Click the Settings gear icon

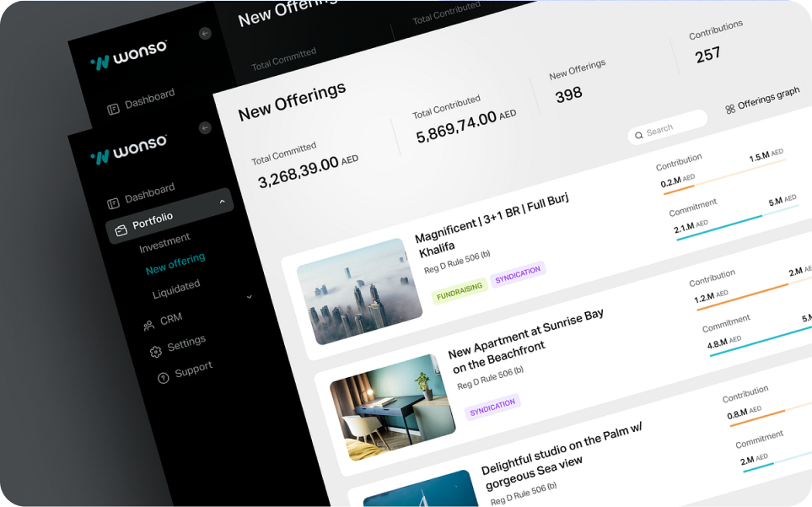pos(155,352)
